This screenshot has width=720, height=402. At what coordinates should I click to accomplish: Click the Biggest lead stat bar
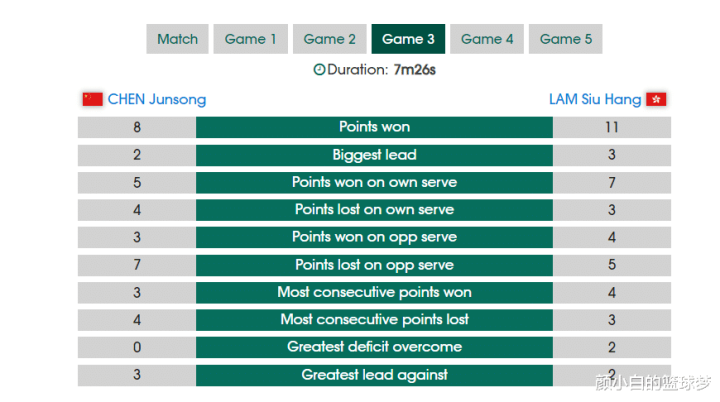click(x=374, y=155)
